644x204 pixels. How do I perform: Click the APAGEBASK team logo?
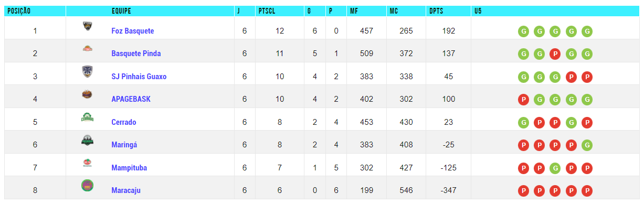tap(88, 94)
